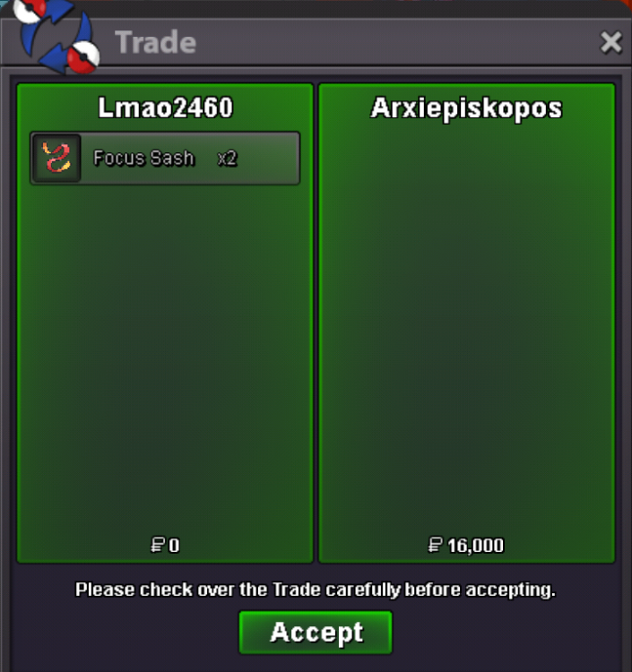Click the Lmao2460 player name
The width and height of the screenshot is (632, 672).
point(165,108)
